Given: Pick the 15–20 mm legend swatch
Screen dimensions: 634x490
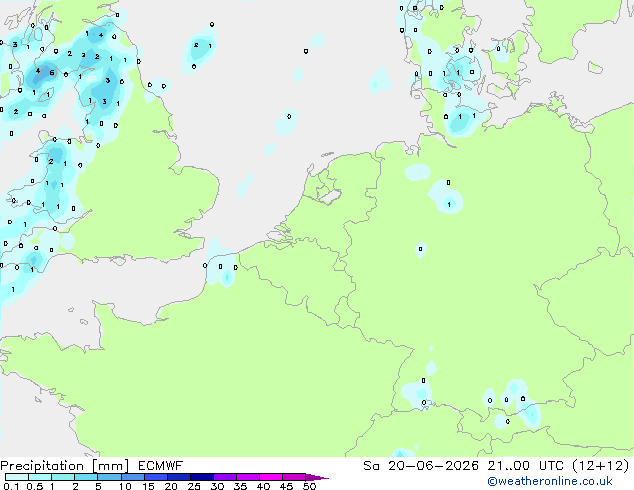Looking at the screenshot, I should [155, 477].
